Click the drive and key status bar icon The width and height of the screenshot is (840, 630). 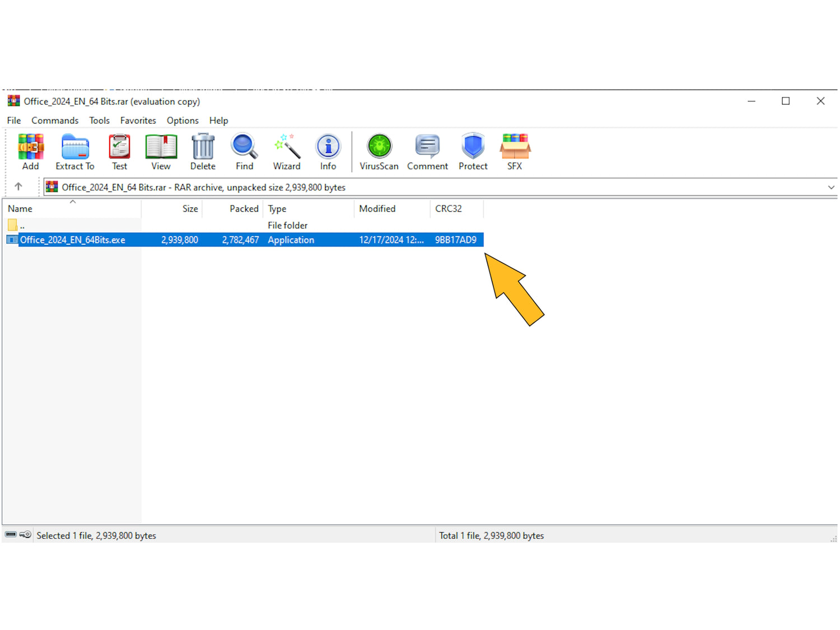click(18, 535)
